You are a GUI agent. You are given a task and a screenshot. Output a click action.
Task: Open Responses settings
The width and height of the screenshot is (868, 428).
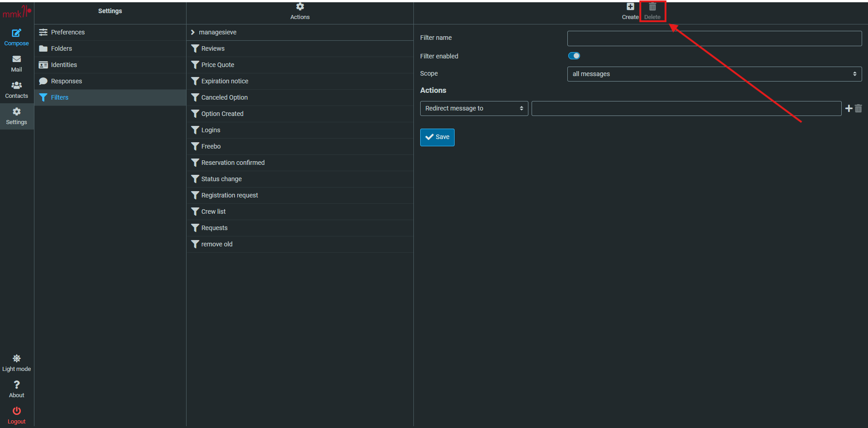(x=110, y=81)
